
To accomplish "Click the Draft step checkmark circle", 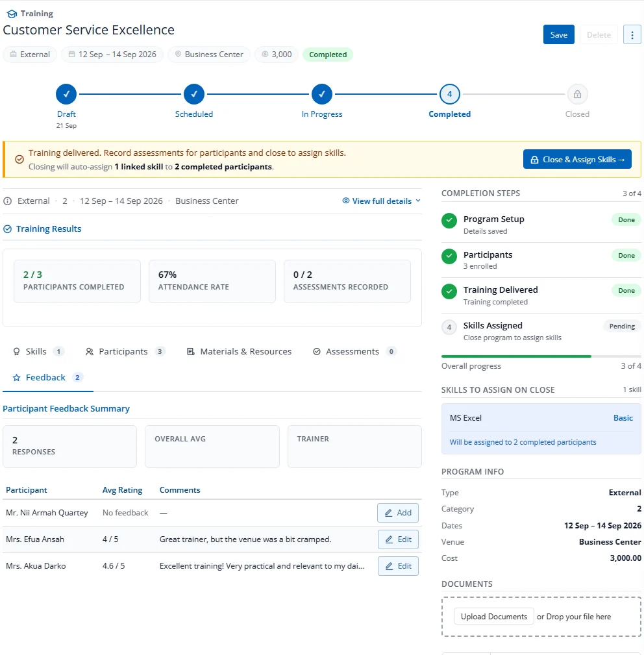I will 66,94.
